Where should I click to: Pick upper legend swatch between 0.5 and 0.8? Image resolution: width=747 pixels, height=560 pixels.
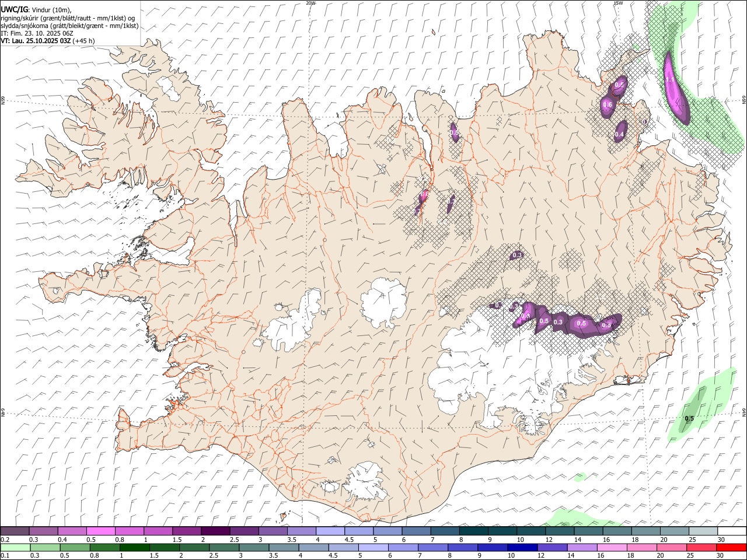click(x=100, y=531)
